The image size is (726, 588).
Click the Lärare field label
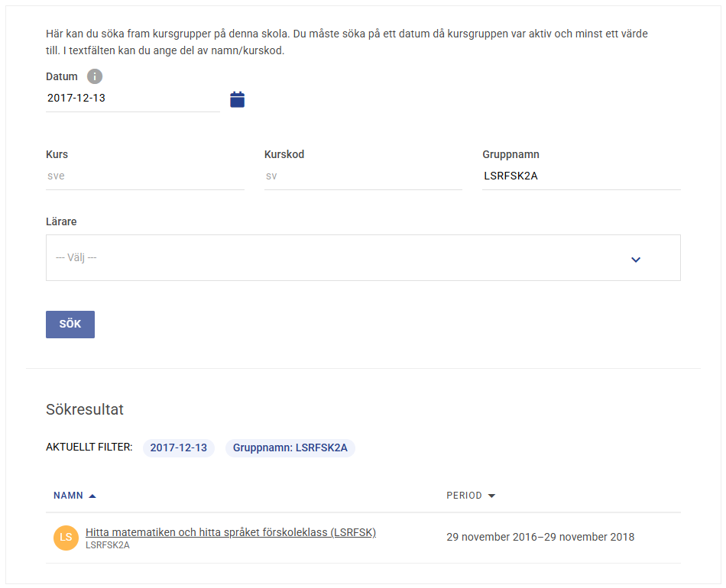tap(61, 221)
